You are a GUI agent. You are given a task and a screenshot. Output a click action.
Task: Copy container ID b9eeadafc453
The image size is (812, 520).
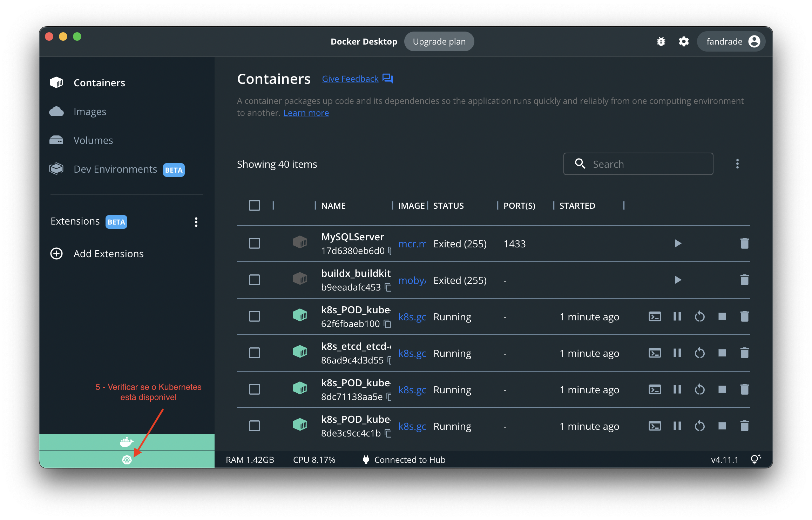[x=388, y=287]
